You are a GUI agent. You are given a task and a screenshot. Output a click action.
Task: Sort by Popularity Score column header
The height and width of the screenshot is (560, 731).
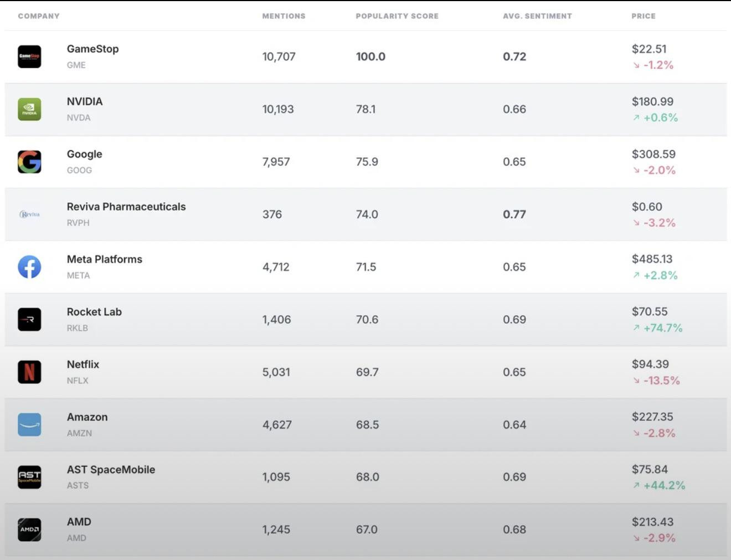(x=397, y=16)
